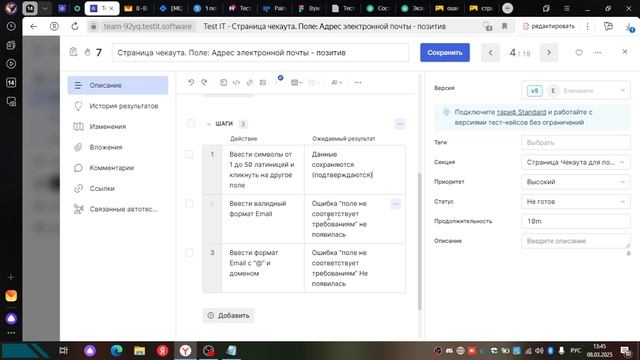The image size is (640, 360).
Task: Open Alice assistant in browser sidebar
Action: (x=11, y=318)
